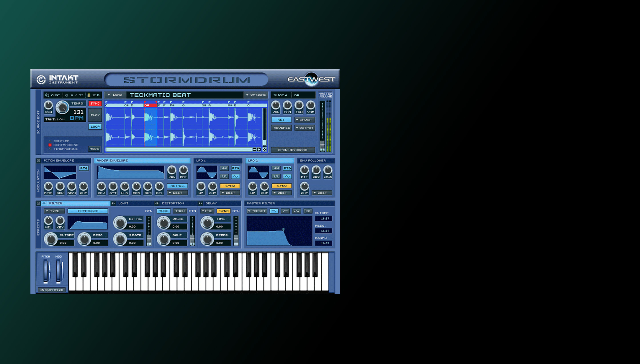Select LFO 1 sine waveform icon
640x364 pixels.
(x=235, y=176)
